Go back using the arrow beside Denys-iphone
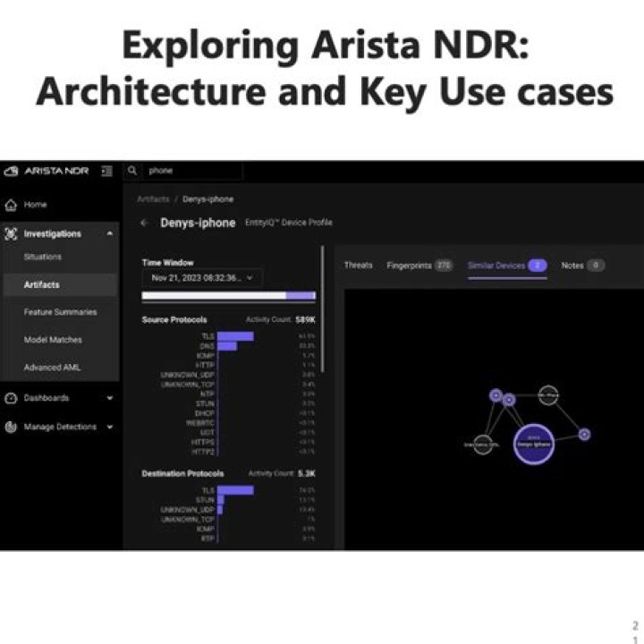The width and height of the screenshot is (644, 644). [144, 223]
